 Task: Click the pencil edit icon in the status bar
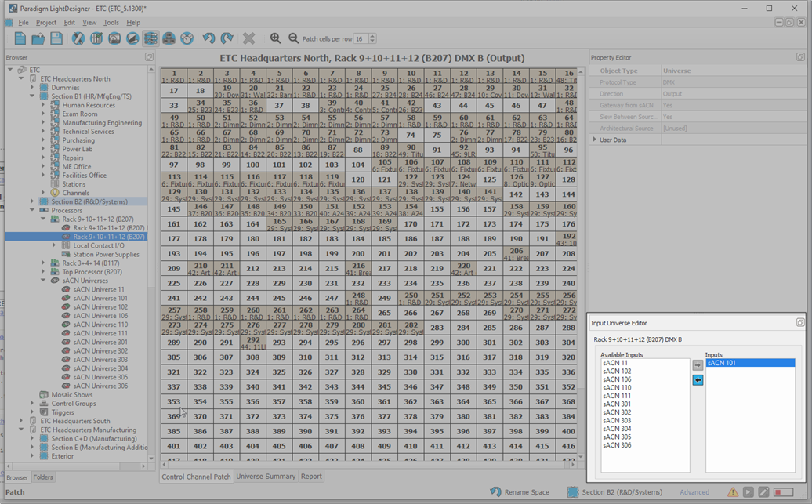point(763,491)
